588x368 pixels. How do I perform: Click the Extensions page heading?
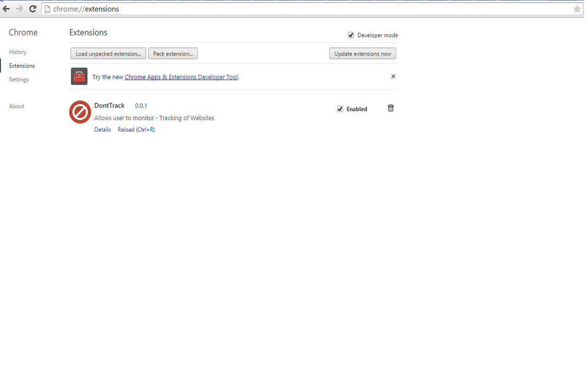[x=88, y=33]
